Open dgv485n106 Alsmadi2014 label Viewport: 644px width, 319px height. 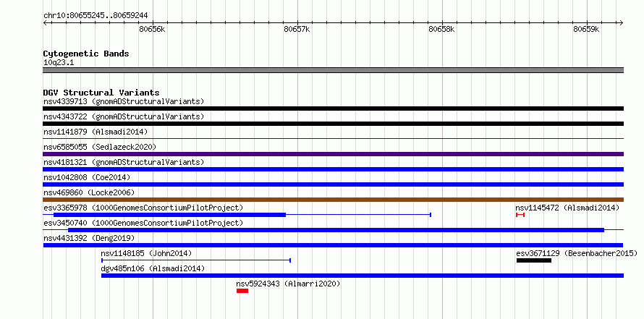point(153,268)
